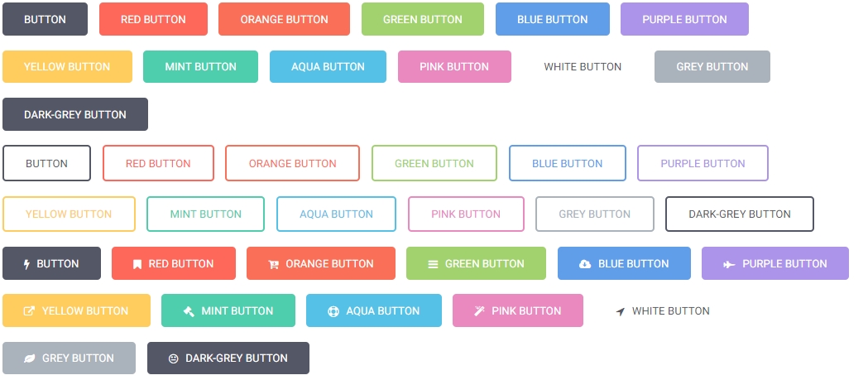This screenshot has width=868, height=380.
Task: Click the shopping cart icon
Action: tap(273, 264)
